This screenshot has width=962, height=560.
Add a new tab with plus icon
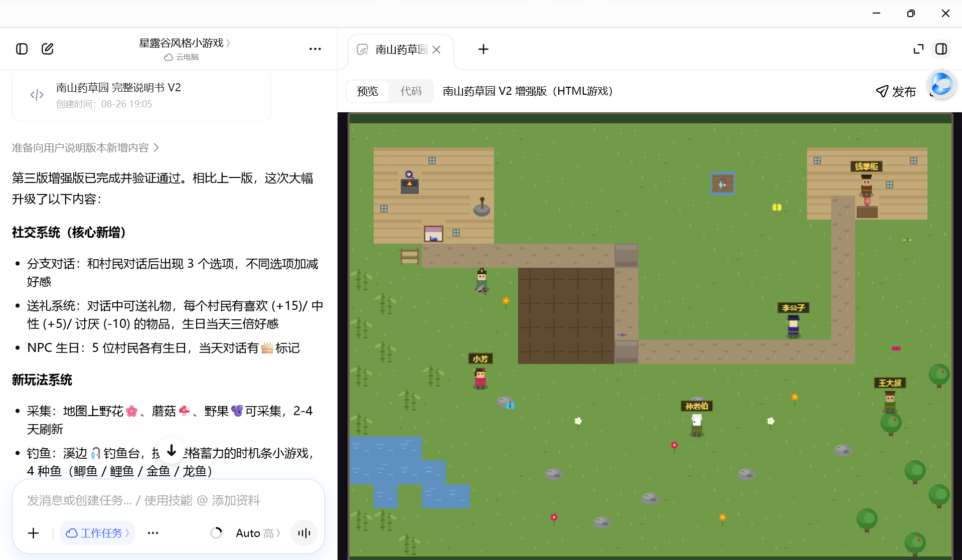[484, 49]
